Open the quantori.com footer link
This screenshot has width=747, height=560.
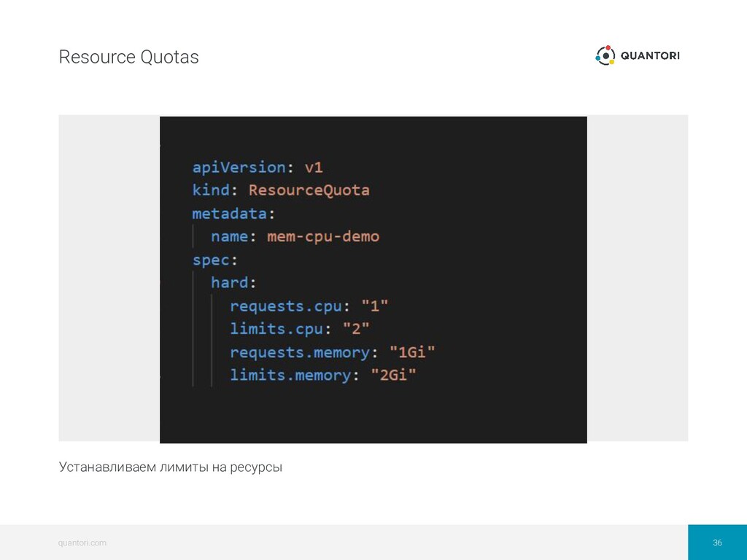pos(82,542)
